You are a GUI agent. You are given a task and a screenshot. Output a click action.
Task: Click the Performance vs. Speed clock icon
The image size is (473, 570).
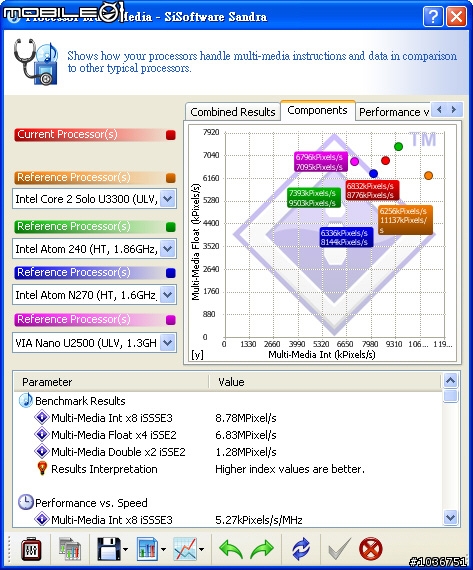(x=25, y=502)
